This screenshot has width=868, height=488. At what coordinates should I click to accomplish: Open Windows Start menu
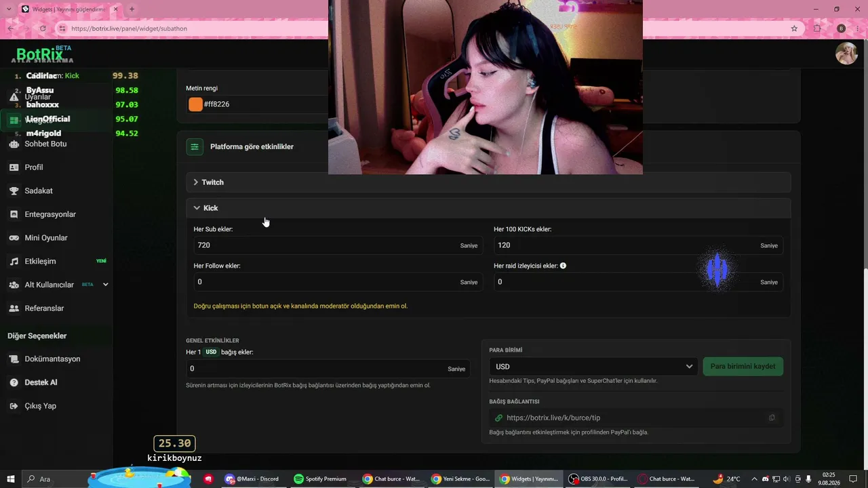coord(11,479)
